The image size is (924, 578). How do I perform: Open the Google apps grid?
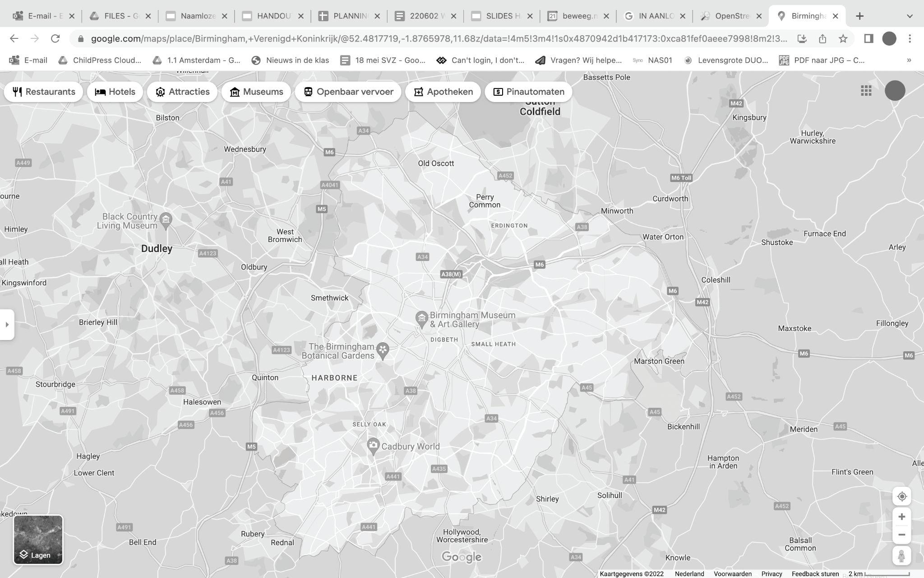tap(866, 91)
